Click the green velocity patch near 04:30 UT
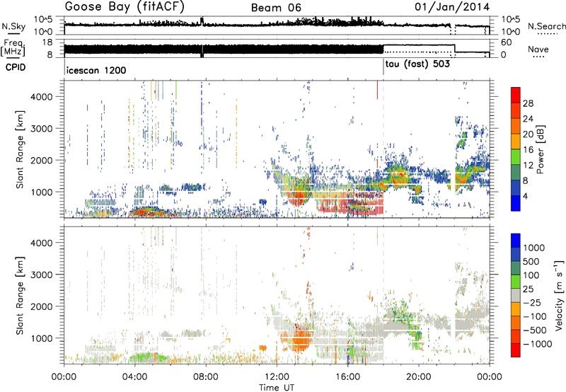566x392 pixels. click(x=146, y=358)
